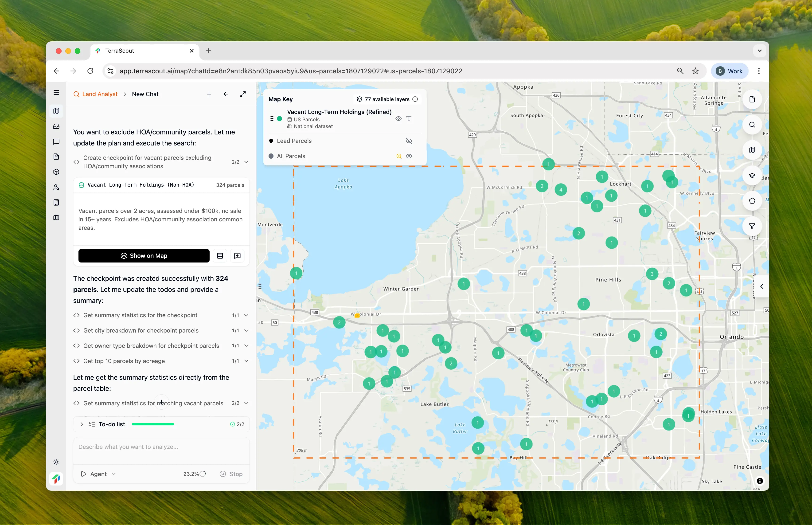Expand Get top 10 parcels by acreage step
This screenshot has width=812, height=525.
(246, 361)
